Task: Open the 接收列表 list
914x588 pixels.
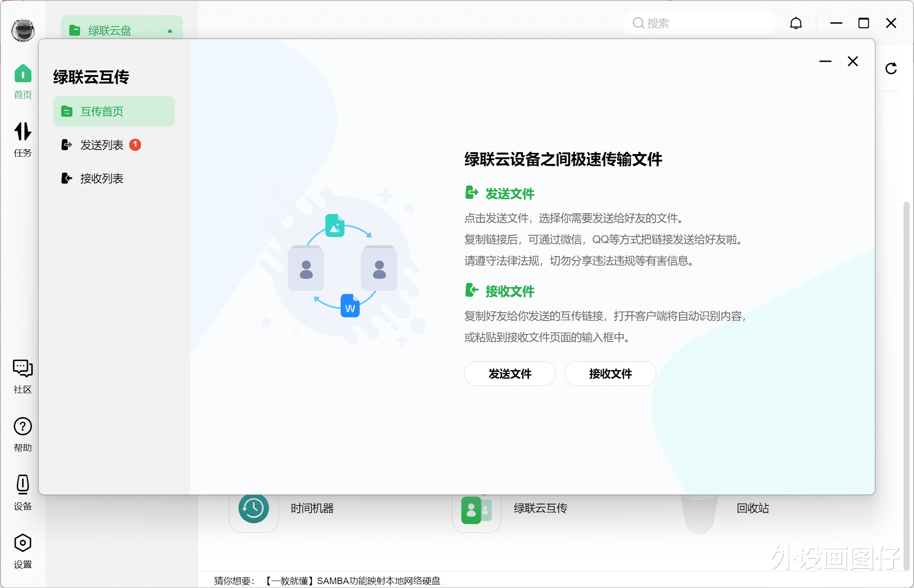Action: click(x=101, y=178)
